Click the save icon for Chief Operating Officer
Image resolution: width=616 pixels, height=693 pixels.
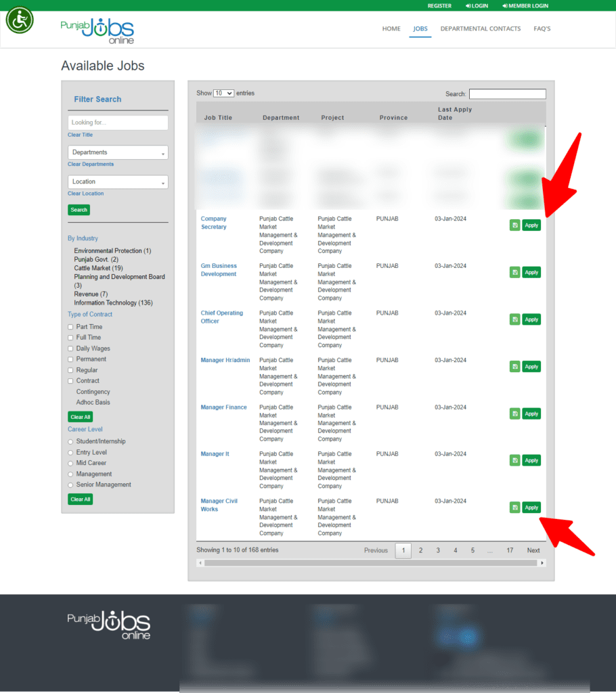514,319
